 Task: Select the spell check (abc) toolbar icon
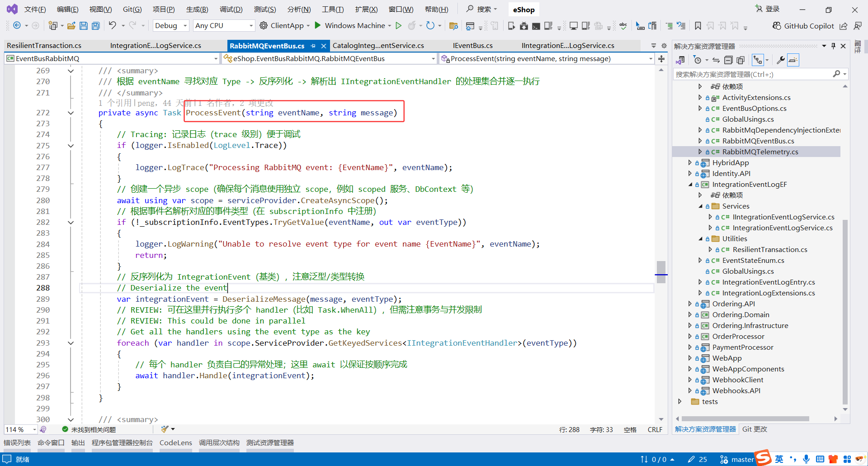(623, 26)
